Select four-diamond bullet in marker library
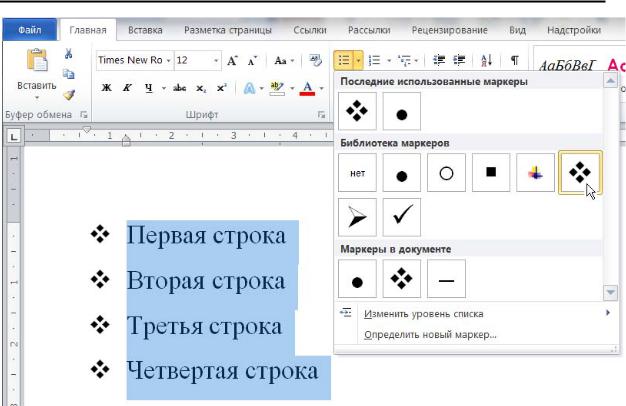This screenshot has height=406, width=626. (580, 172)
